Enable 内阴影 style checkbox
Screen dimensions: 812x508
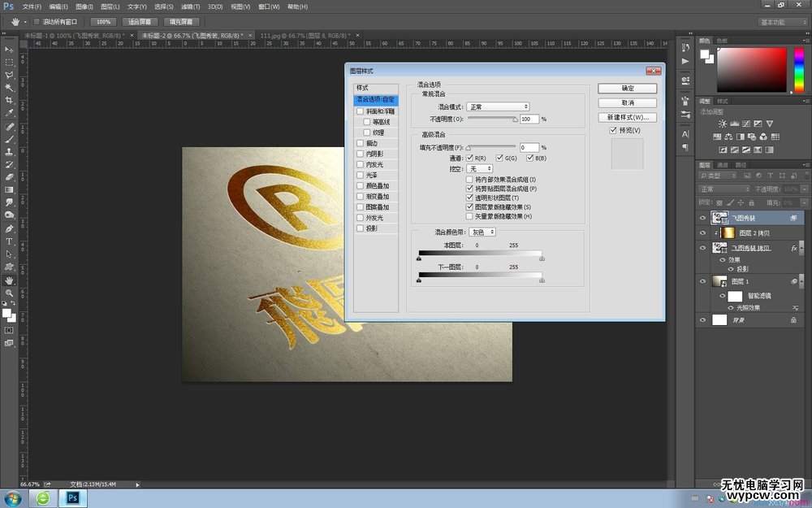click(x=360, y=154)
